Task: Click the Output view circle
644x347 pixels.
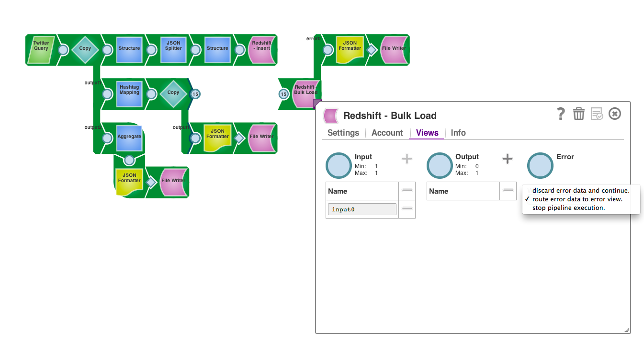Action: (440, 166)
